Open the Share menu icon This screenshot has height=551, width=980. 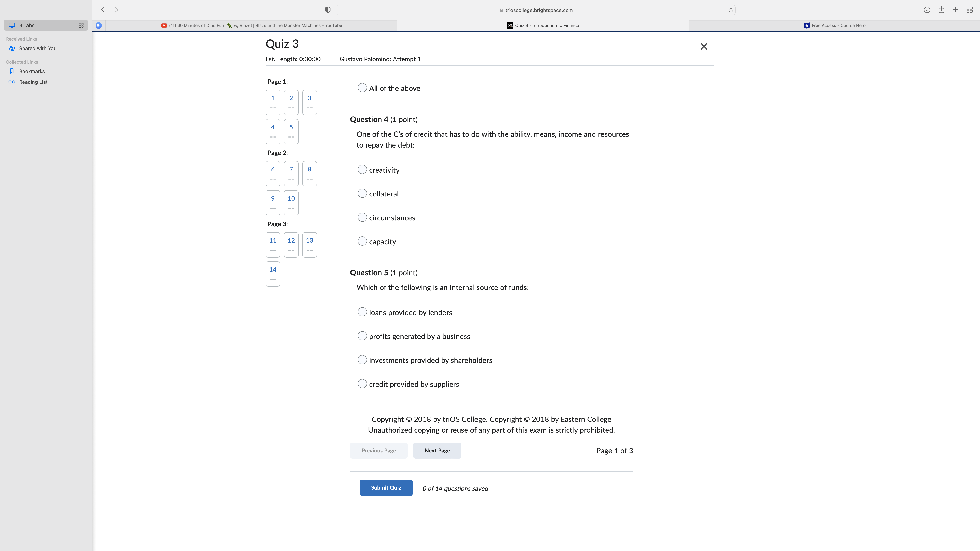[941, 10]
